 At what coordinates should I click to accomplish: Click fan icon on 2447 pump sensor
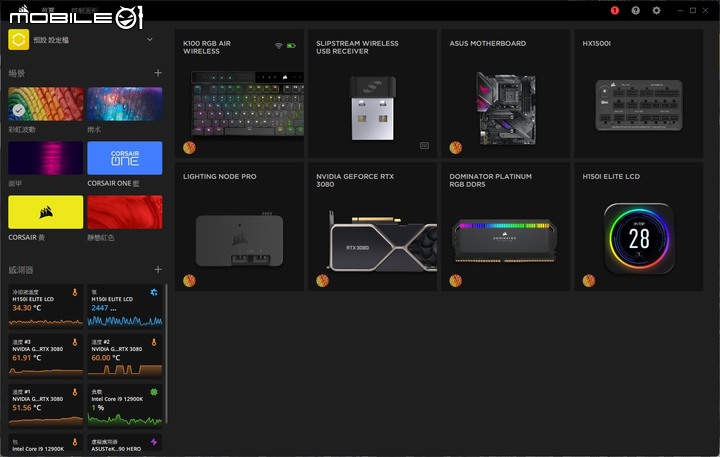coord(154,292)
